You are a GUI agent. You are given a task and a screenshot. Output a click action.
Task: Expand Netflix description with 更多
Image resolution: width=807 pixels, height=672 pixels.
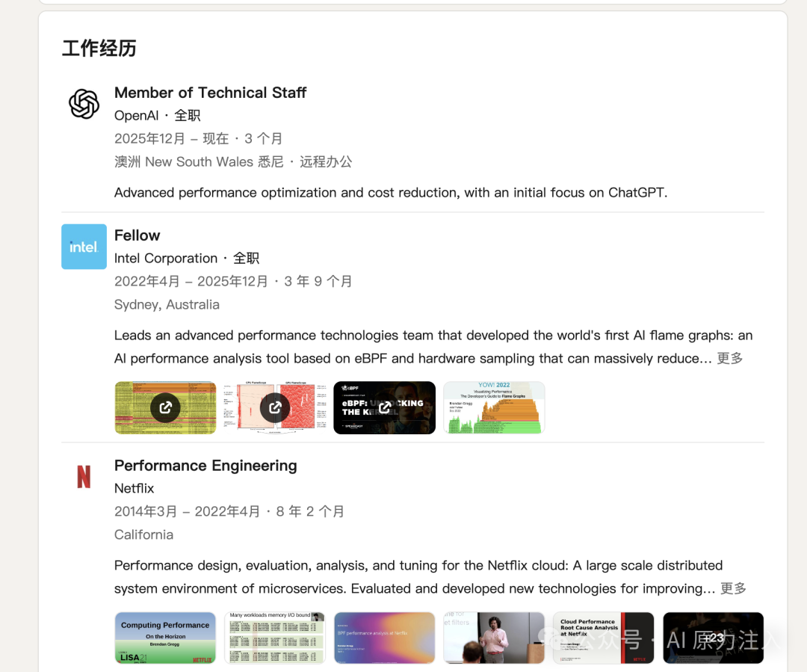tap(733, 588)
